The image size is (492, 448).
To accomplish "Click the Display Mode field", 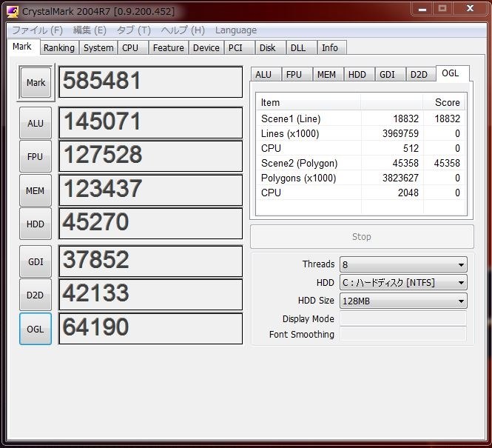I will pyautogui.click(x=403, y=318).
